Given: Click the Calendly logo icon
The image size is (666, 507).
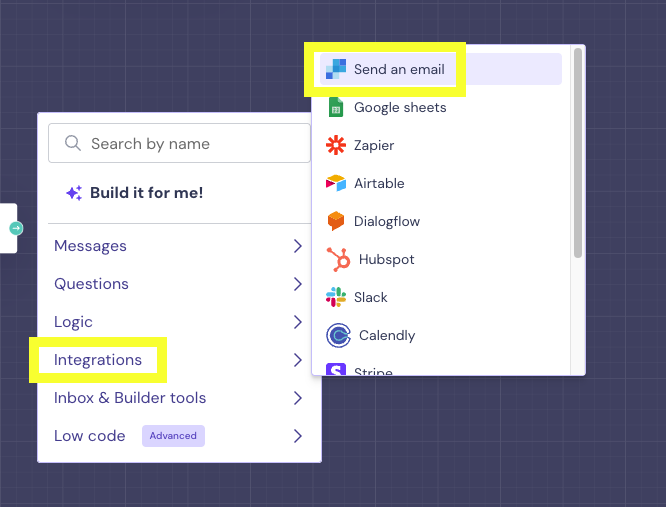Looking at the screenshot, I should coord(338,335).
